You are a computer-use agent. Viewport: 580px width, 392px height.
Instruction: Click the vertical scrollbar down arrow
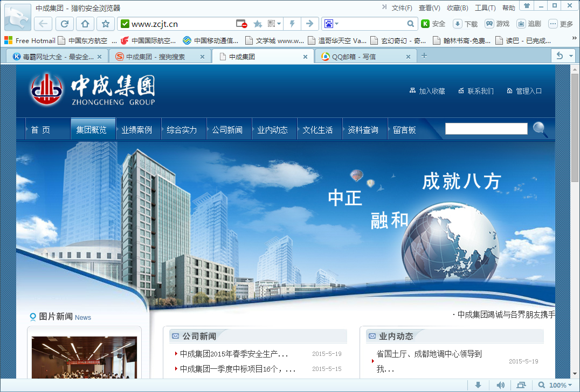coord(575,373)
